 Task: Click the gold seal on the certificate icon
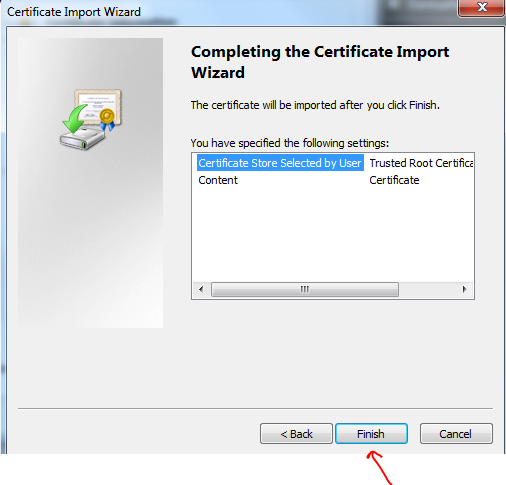tap(107, 117)
